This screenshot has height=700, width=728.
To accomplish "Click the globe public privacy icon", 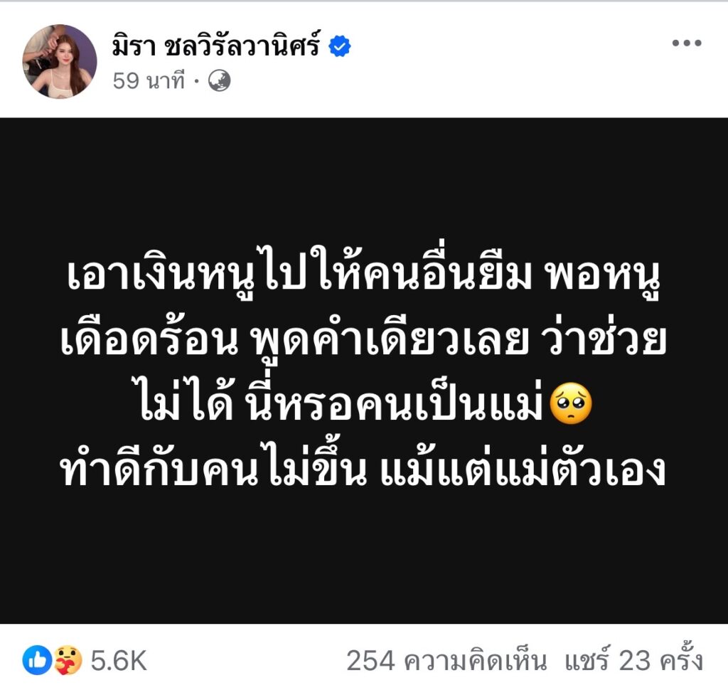I will click(x=219, y=81).
